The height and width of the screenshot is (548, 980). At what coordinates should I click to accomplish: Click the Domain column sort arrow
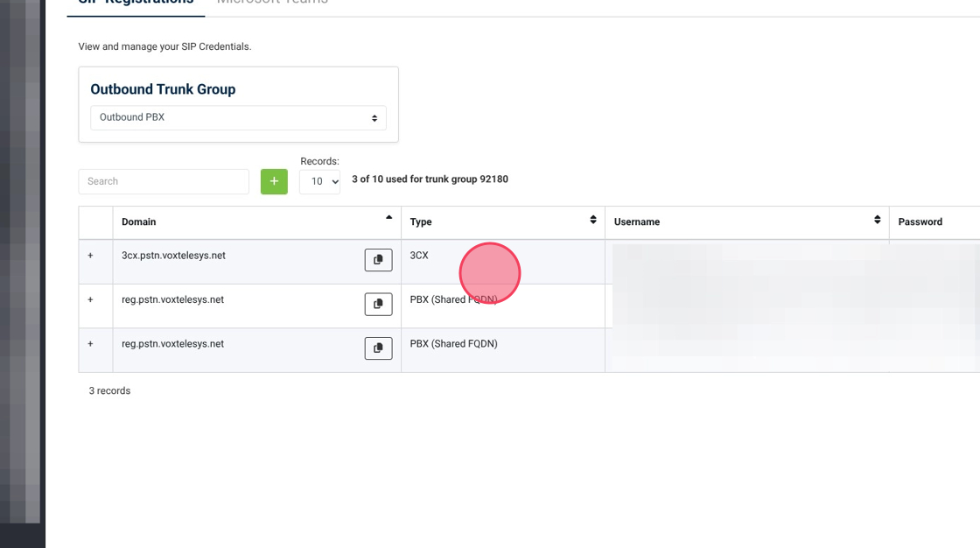point(388,218)
